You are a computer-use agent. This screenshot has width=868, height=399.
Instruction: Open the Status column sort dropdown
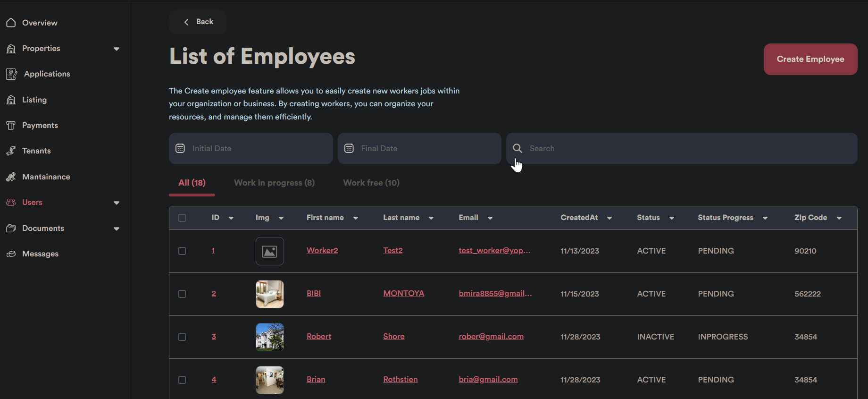click(x=672, y=218)
